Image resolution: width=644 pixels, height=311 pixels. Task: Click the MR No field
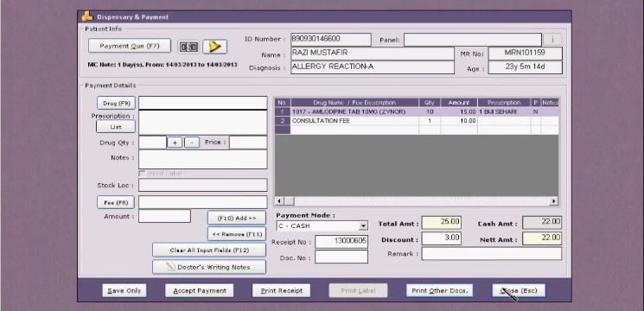coord(526,54)
